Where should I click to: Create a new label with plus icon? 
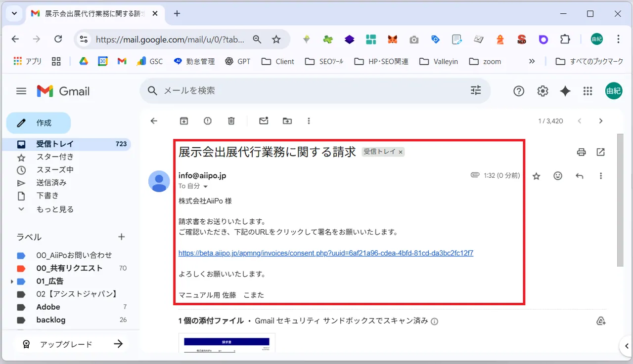pos(122,237)
